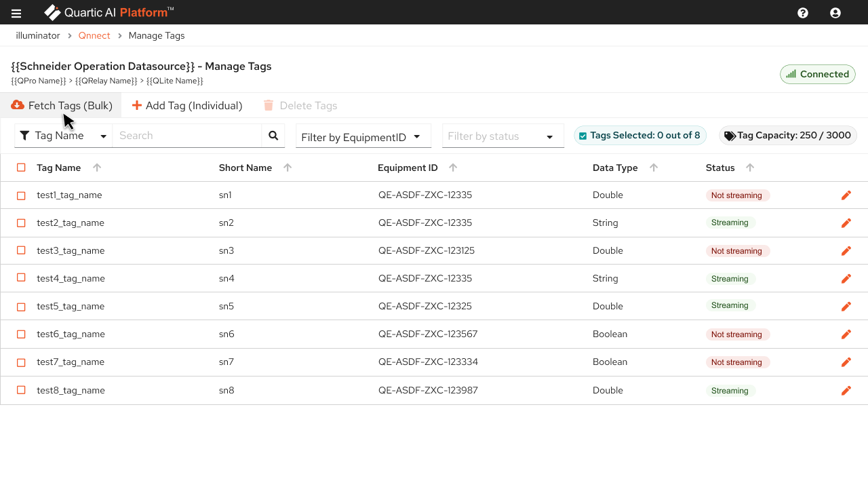868x502 pixels.
Task: Click equipment ID QE-ASDF-ZXC-123987
Action: tap(428, 390)
